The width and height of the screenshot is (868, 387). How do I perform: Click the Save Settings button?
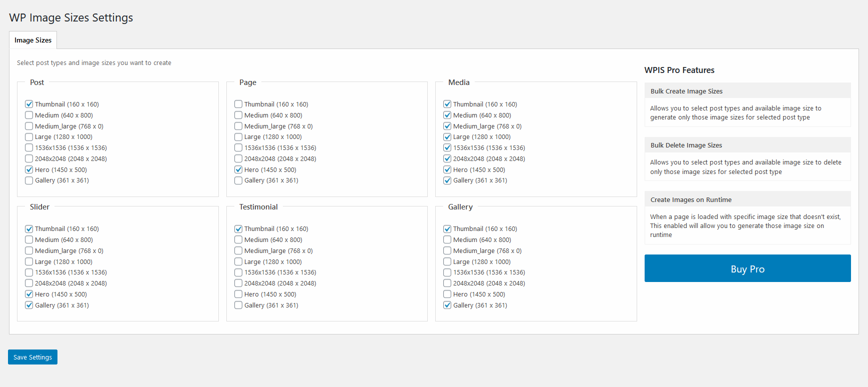(32, 357)
